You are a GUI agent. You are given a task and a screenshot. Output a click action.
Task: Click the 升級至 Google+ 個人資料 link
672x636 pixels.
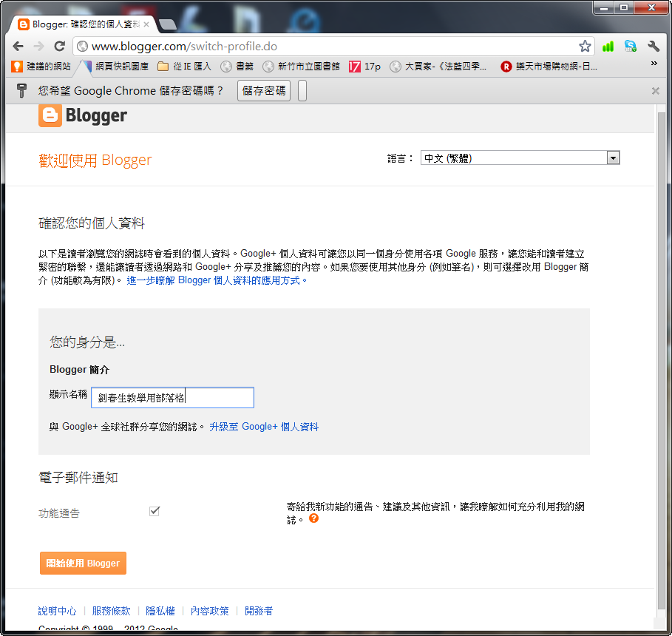(264, 427)
